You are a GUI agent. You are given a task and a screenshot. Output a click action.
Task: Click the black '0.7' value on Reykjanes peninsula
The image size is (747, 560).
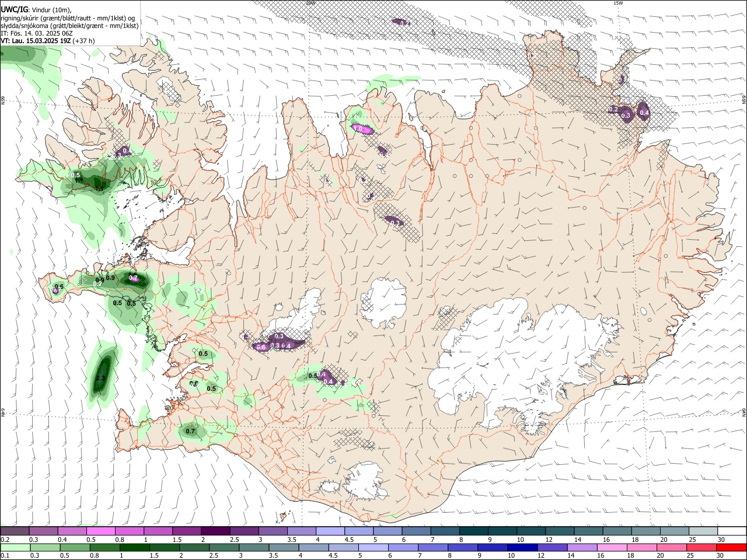[190, 431]
